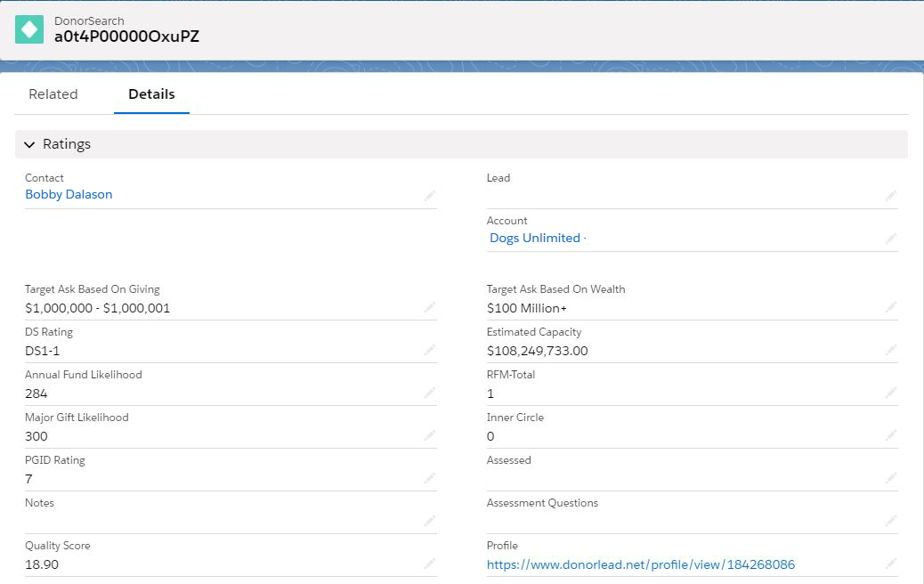Image resolution: width=924 pixels, height=584 pixels.
Task: Edit Major Gift Likelihood with pencil icon
Action: click(x=430, y=435)
